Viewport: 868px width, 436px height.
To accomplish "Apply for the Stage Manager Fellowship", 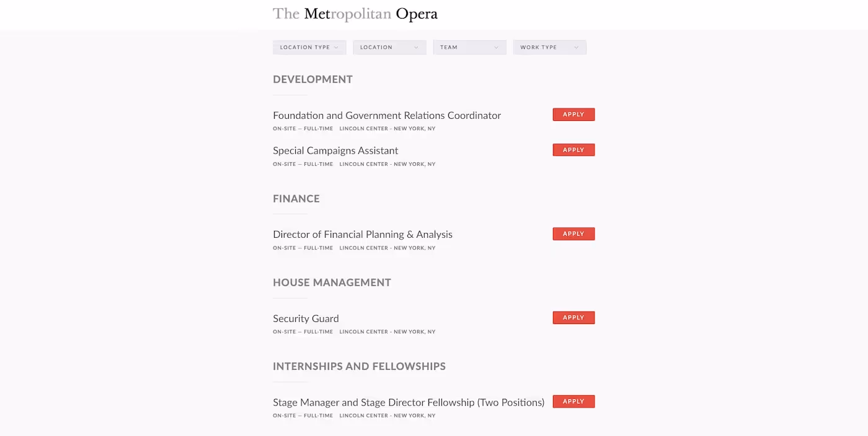I will (573, 401).
